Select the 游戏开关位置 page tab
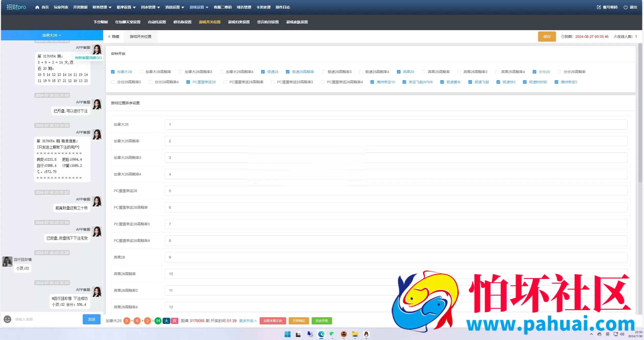Viewport: 644px width, 340px height. (141, 37)
